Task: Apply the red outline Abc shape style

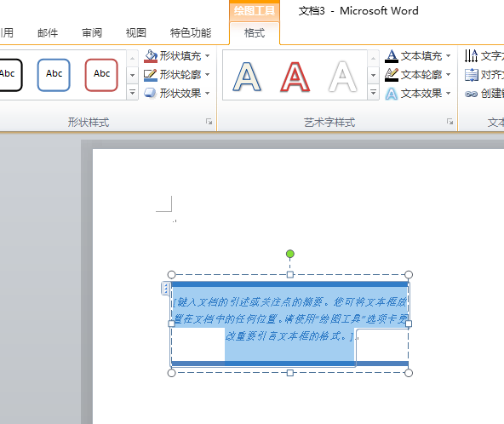Action: tap(101, 75)
